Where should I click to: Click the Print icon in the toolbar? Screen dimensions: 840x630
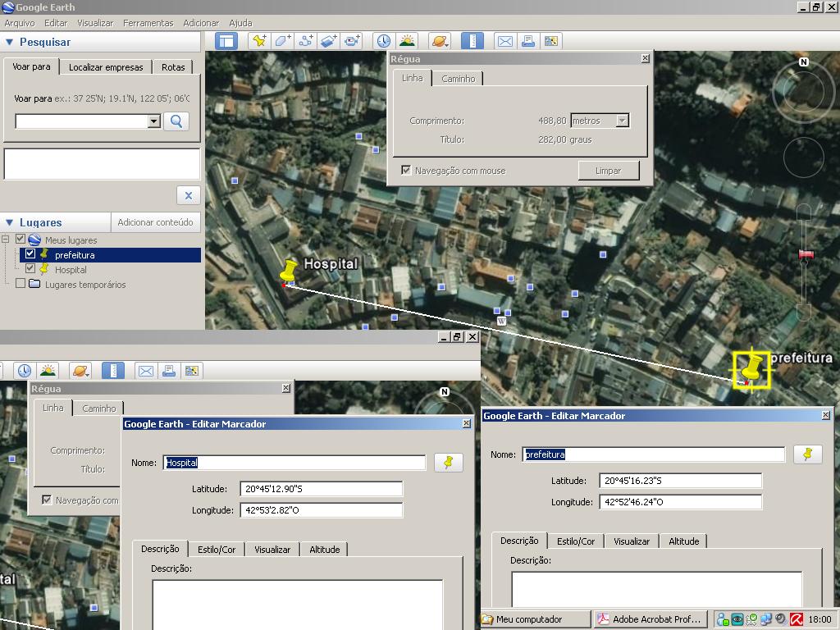tap(528, 41)
